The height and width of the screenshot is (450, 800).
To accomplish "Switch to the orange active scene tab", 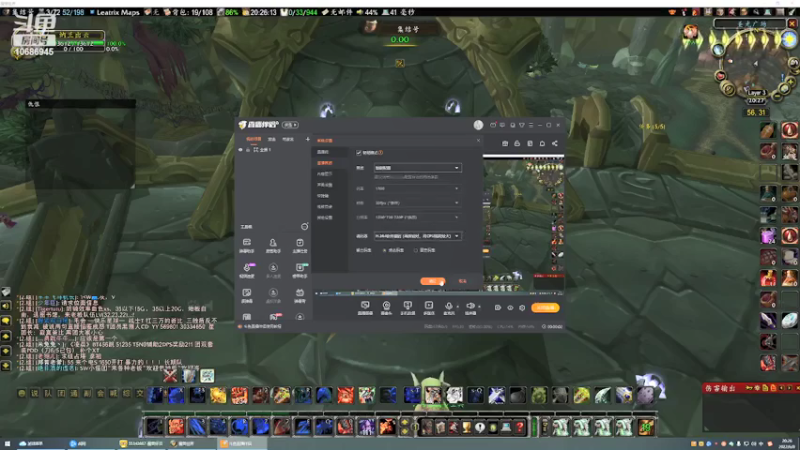I will point(254,139).
